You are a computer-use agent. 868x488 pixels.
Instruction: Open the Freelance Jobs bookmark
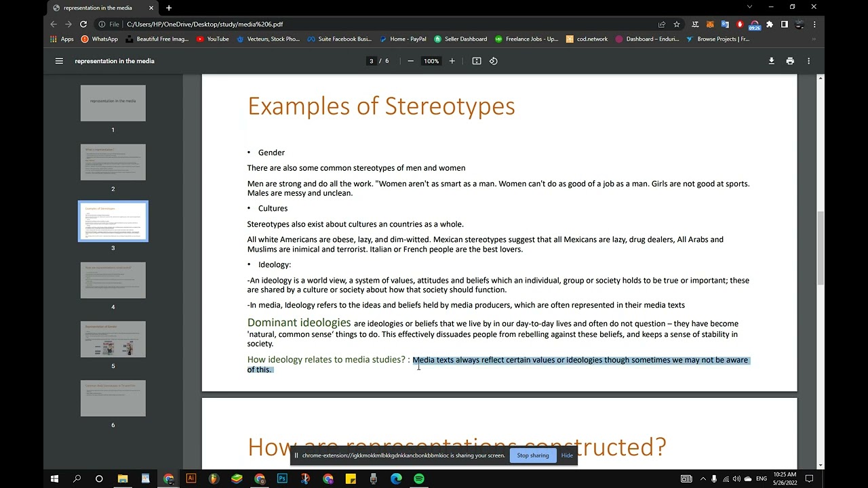tap(527, 39)
